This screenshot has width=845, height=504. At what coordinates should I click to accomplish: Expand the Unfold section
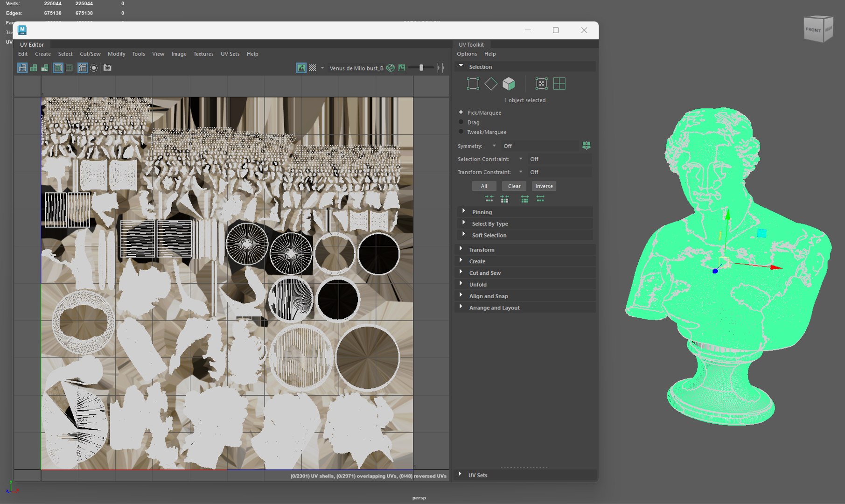point(525,285)
